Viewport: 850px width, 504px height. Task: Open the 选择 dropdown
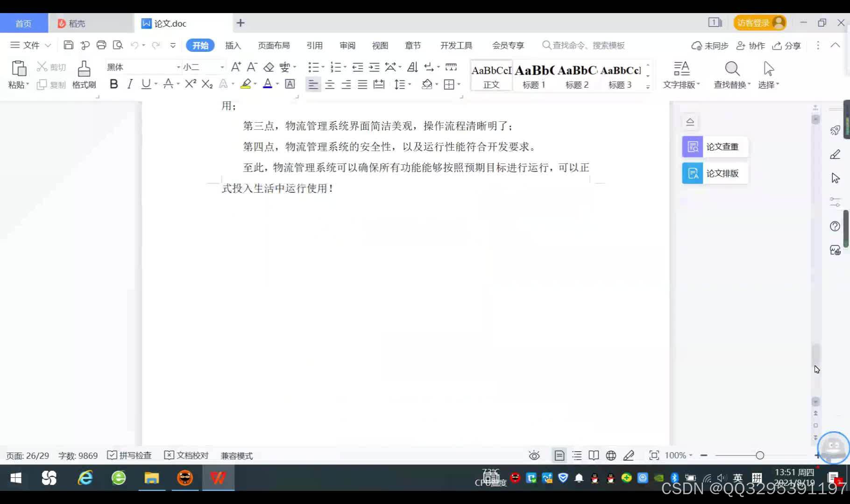click(769, 84)
